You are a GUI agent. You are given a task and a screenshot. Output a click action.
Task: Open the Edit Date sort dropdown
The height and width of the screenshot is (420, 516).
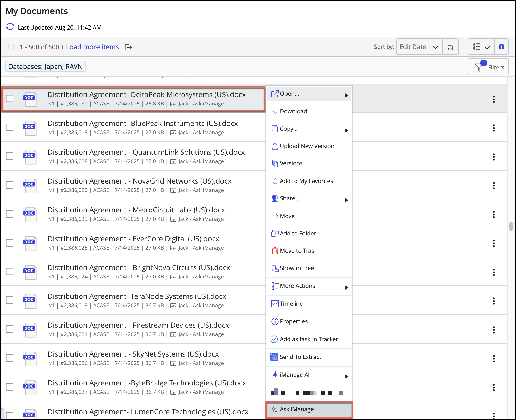point(419,47)
